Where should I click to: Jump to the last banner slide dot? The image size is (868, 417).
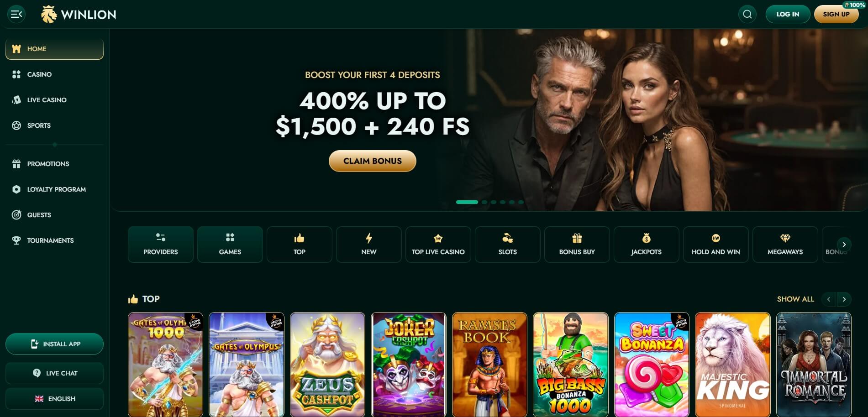(521, 202)
